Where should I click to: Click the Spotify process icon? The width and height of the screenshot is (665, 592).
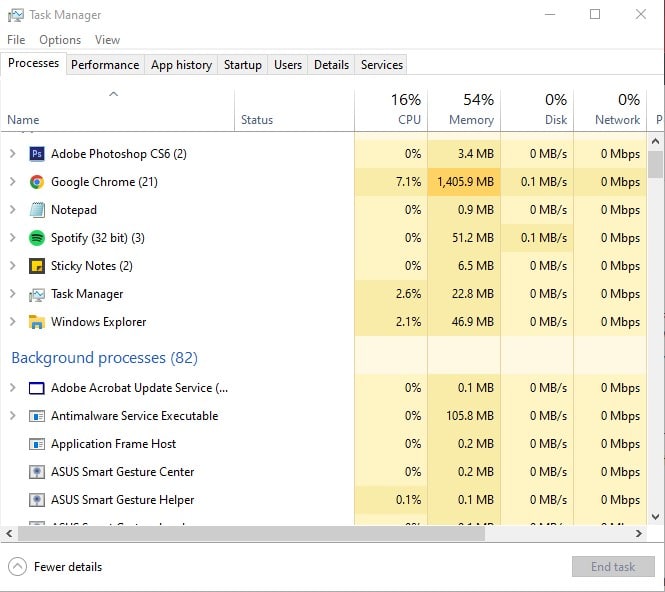[x=37, y=238]
